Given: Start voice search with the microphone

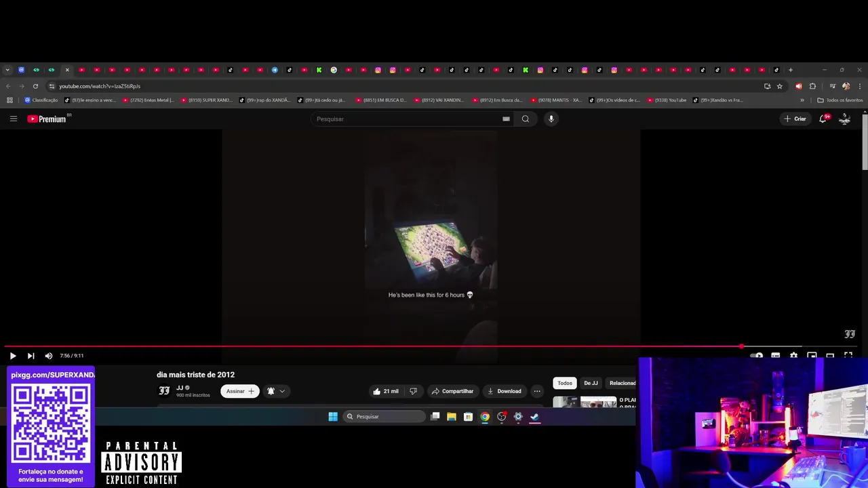Looking at the screenshot, I should click(551, 119).
